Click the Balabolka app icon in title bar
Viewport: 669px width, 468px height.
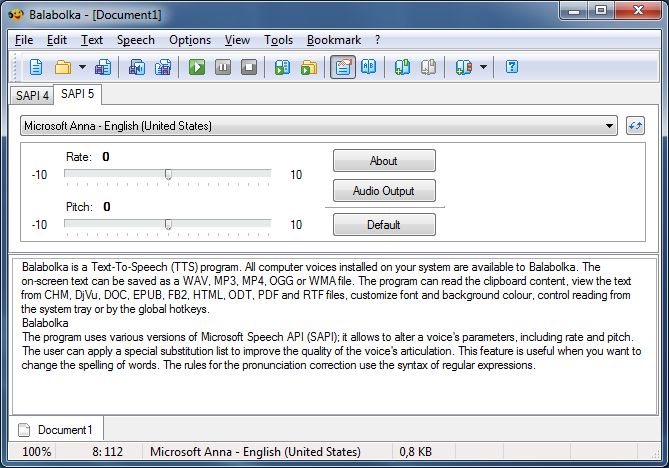point(16,15)
